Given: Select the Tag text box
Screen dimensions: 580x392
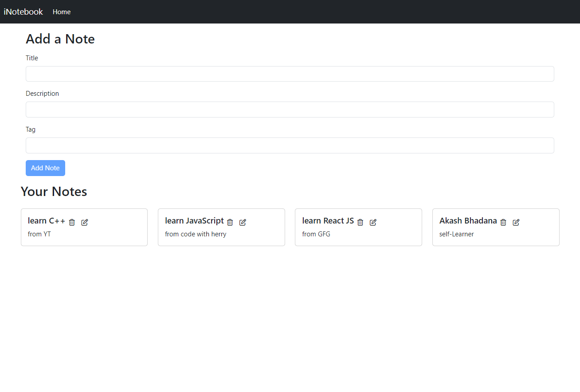Looking at the screenshot, I should tap(290, 145).
